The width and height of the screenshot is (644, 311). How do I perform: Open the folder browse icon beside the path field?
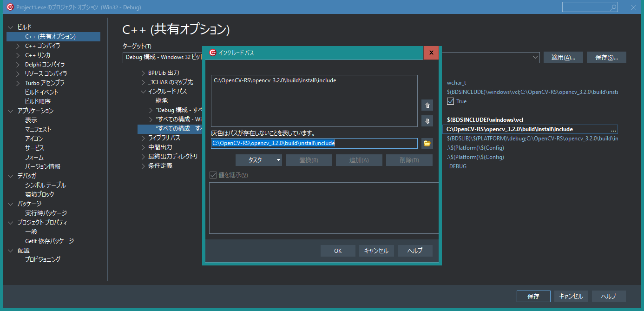(x=427, y=143)
